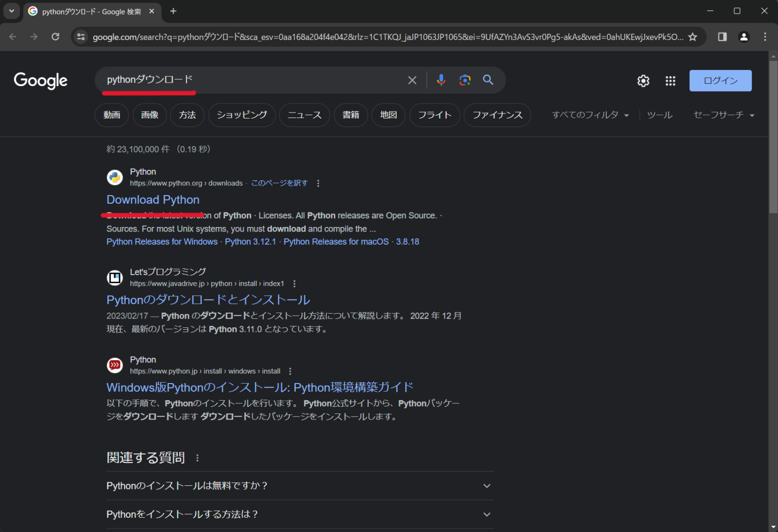This screenshot has height=532, width=778.
Task: Focus the Google search box
Action: pyautogui.click(x=251, y=80)
